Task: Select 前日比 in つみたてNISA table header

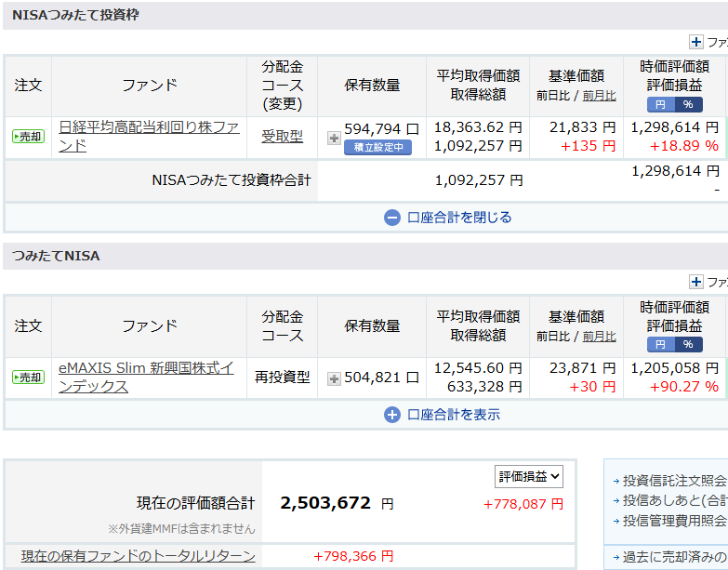Action: coord(553,337)
